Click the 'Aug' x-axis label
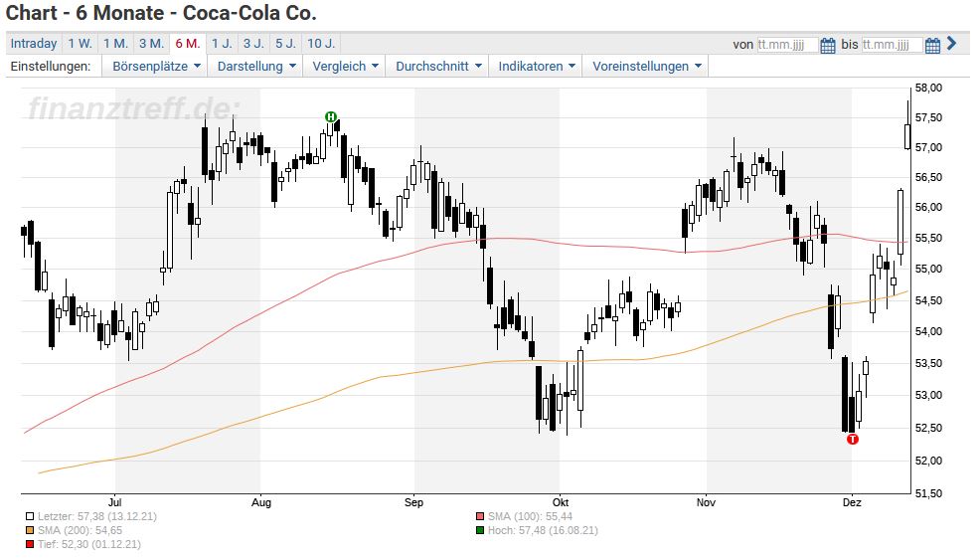The width and height of the screenshot is (980, 558). 261,502
